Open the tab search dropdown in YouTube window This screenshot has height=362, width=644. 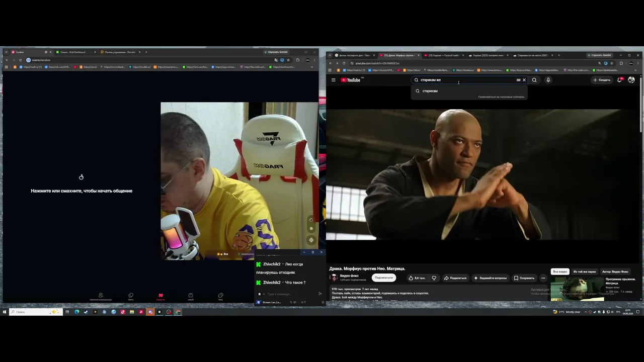point(330,55)
